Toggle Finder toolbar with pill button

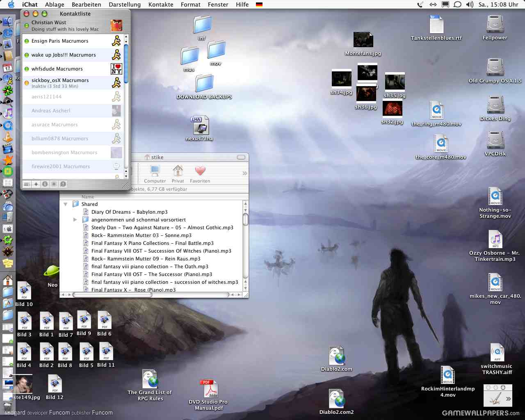241,157
